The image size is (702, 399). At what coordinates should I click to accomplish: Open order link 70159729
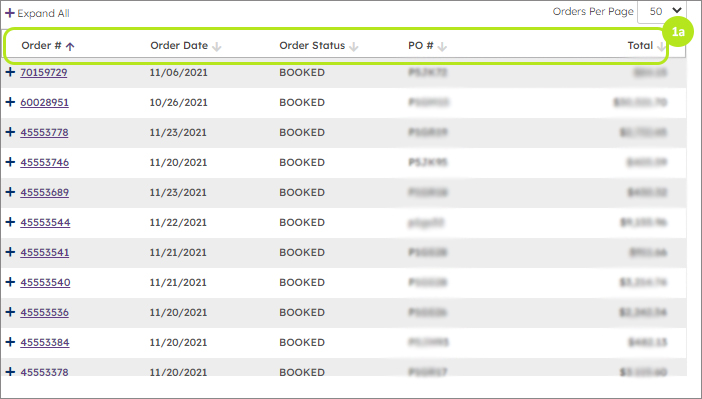click(44, 73)
